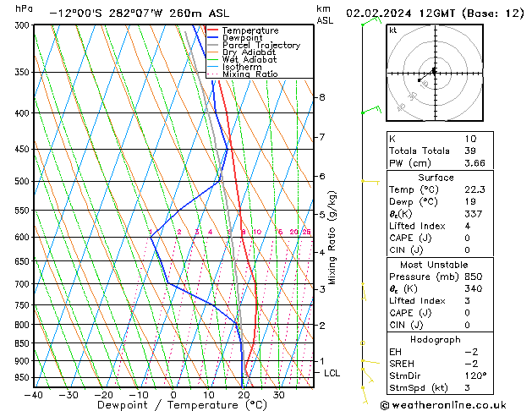Click the surface theta-e value 337
The width and height of the screenshot is (532, 411).
474,214
